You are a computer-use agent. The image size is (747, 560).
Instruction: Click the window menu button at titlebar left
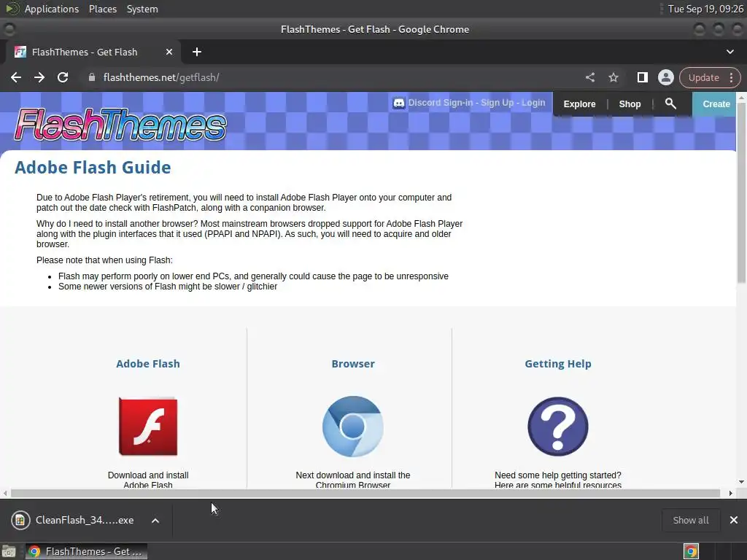click(9, 29)
